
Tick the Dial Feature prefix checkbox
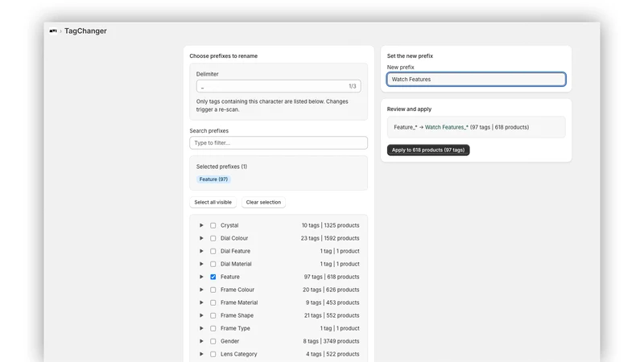[213, 251]
